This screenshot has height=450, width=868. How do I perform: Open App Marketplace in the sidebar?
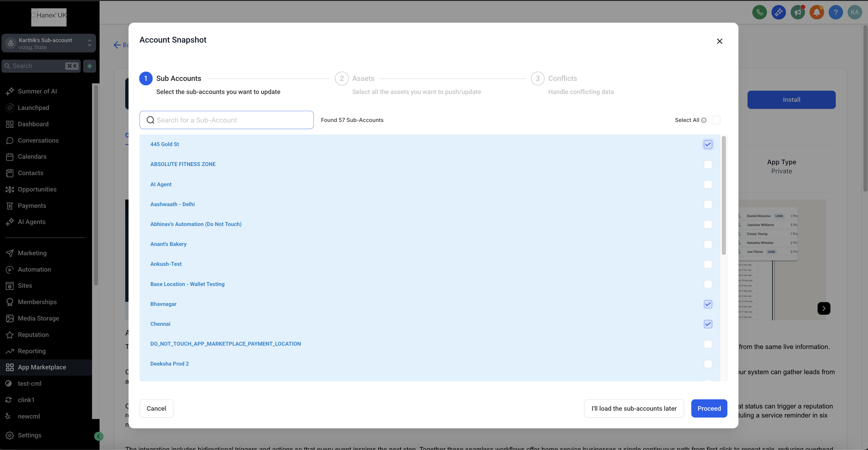(x=42, y=367)
